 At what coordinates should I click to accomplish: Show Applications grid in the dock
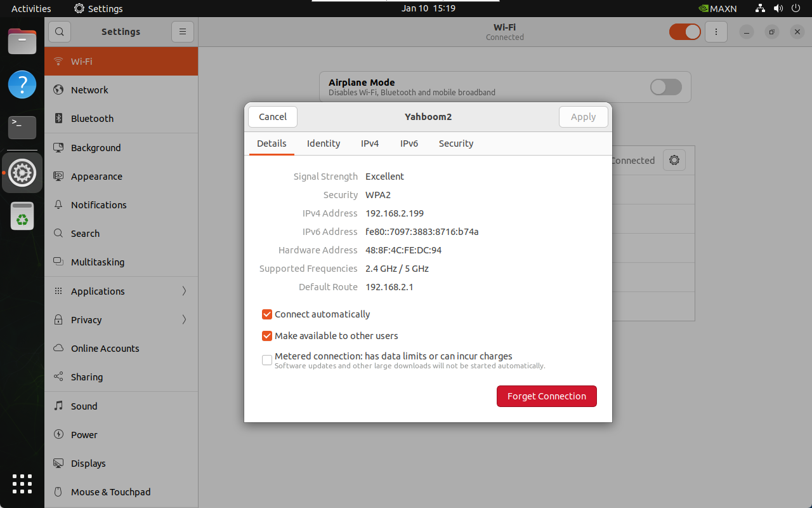pyautogui.click(x=22, y=484)
